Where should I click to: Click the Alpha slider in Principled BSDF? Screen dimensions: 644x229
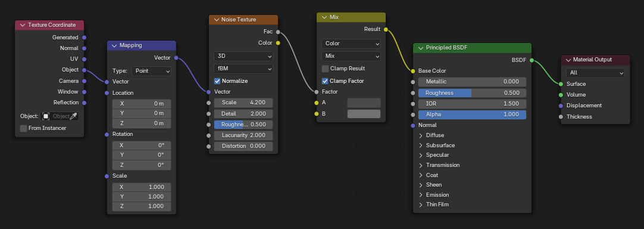(x=473, y=114)
